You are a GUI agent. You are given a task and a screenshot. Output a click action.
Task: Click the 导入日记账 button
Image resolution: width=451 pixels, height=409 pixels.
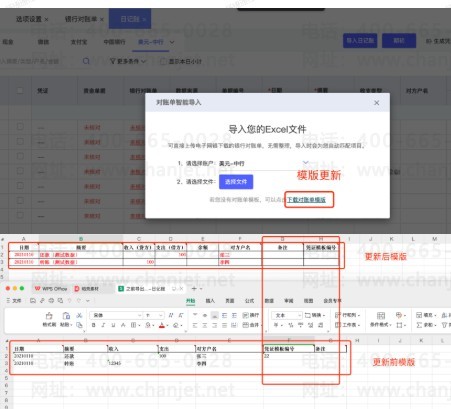(360, 41)
